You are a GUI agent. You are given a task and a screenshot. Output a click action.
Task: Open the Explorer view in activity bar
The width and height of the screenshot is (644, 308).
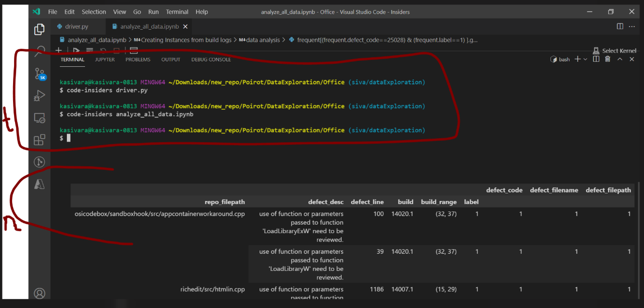point(39,30)
